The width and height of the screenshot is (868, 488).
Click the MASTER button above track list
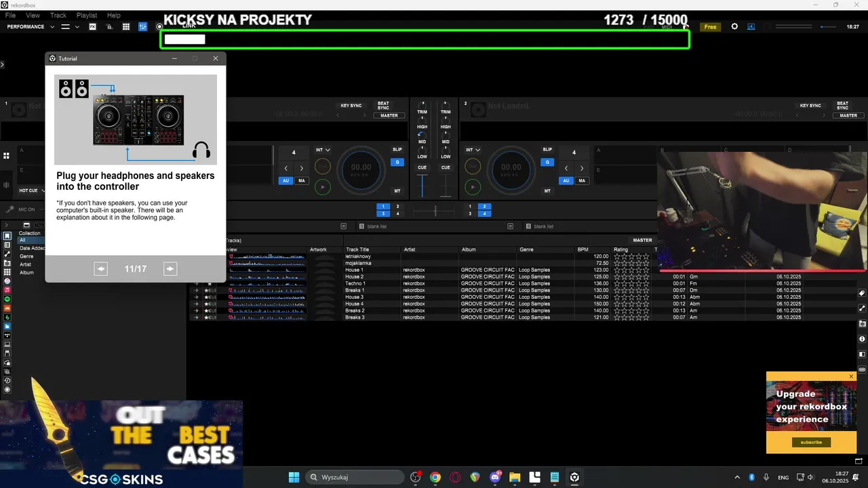tap(642, 240)
